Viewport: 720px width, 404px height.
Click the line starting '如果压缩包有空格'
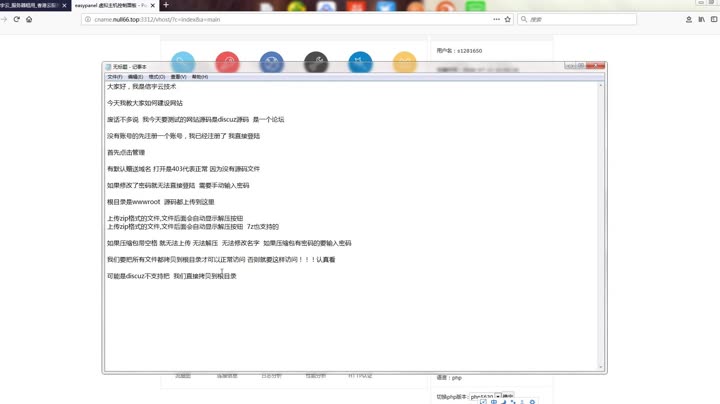tap(229, 243)
